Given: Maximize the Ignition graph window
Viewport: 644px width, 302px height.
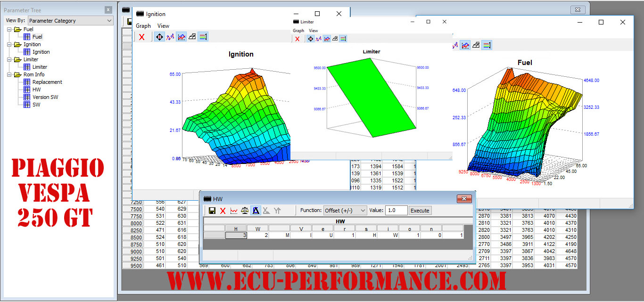Looking at the screenshot, I should click(x=317, y=14).
